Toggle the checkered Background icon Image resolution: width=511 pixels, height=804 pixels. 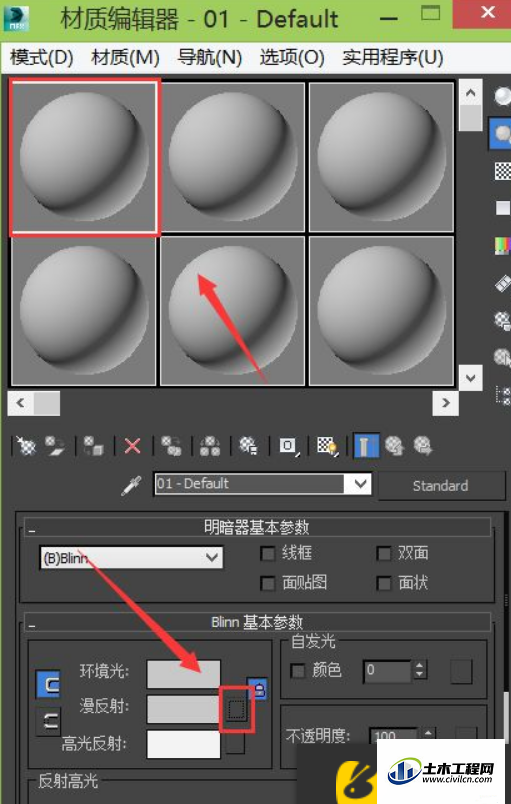pyautogui.click(x=502, y=171)
